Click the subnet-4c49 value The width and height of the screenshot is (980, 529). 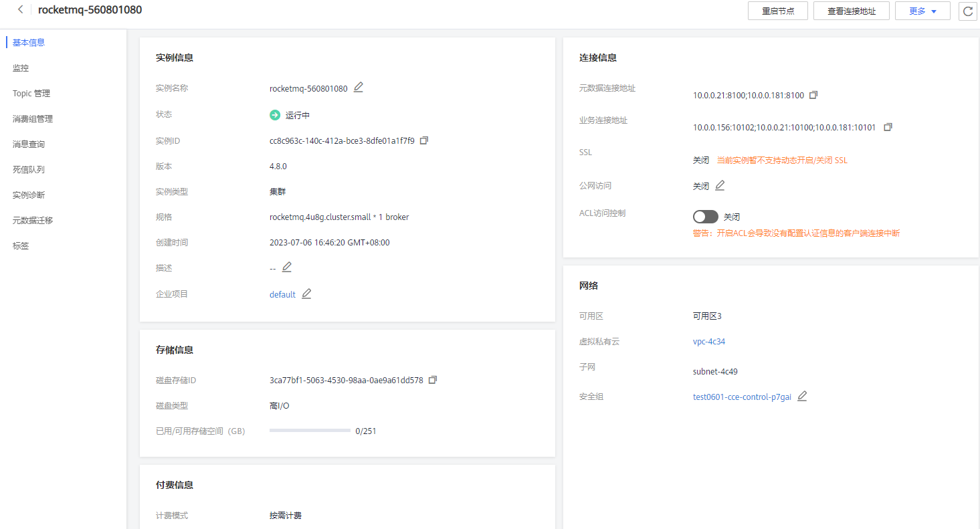pos(715,372)
